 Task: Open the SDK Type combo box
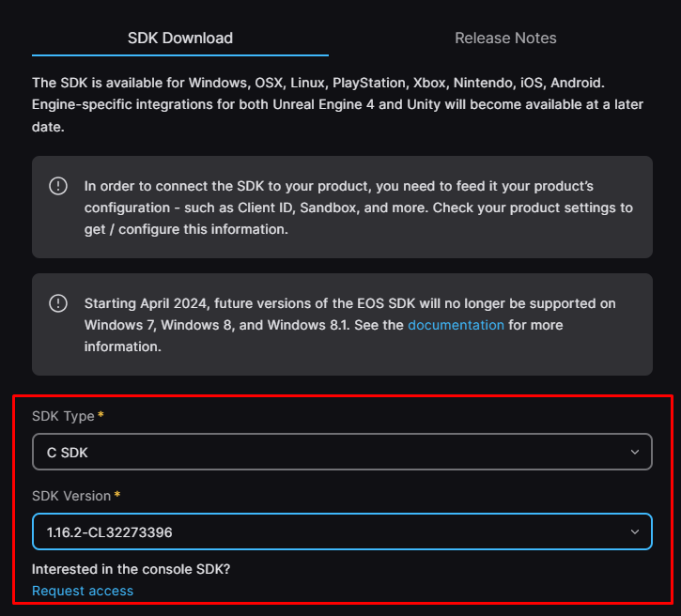click(x=341, y=452)
